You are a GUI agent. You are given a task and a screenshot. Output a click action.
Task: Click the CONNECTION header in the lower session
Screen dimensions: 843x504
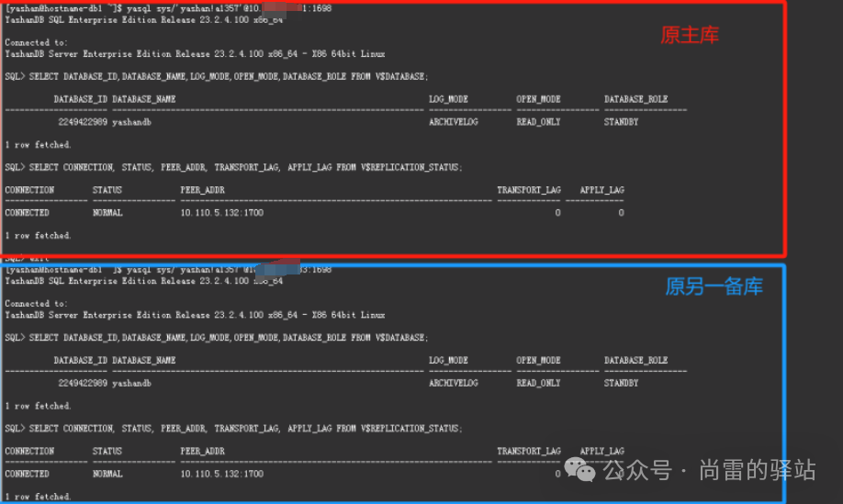(x=29, y=451)
